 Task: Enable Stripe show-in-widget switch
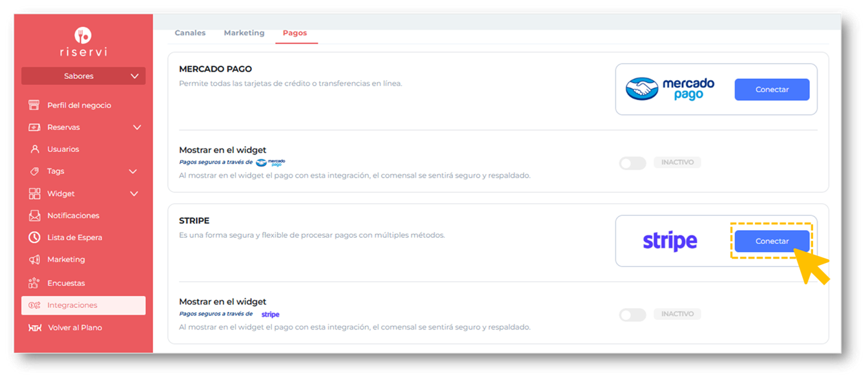tap(632, 315)
